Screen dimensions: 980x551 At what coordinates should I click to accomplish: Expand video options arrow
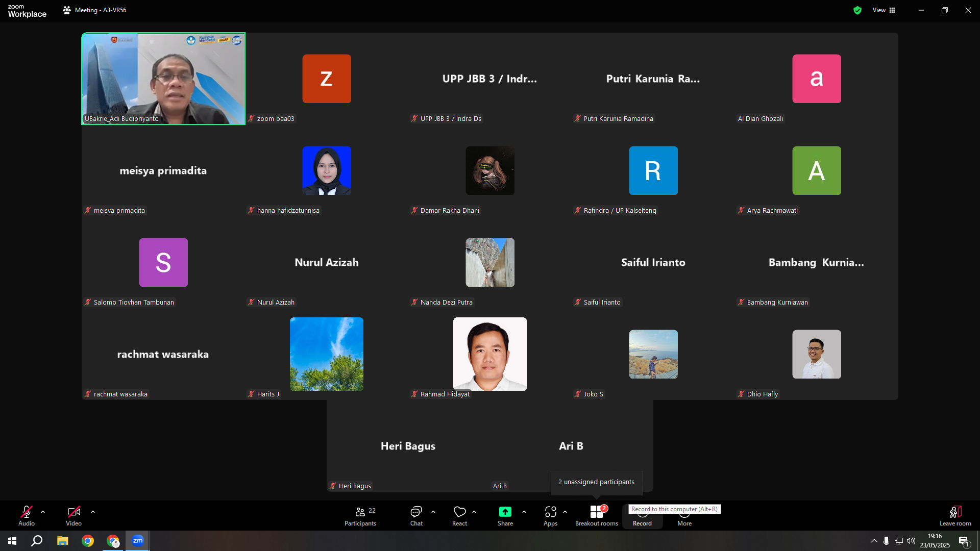click(x=93, y=512)
